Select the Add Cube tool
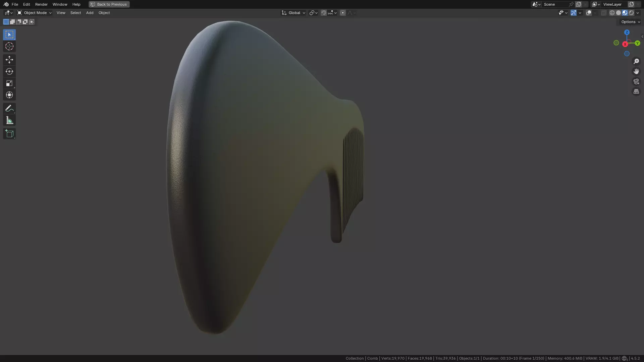This screenshot has height=362, width=644. point(9,134)
